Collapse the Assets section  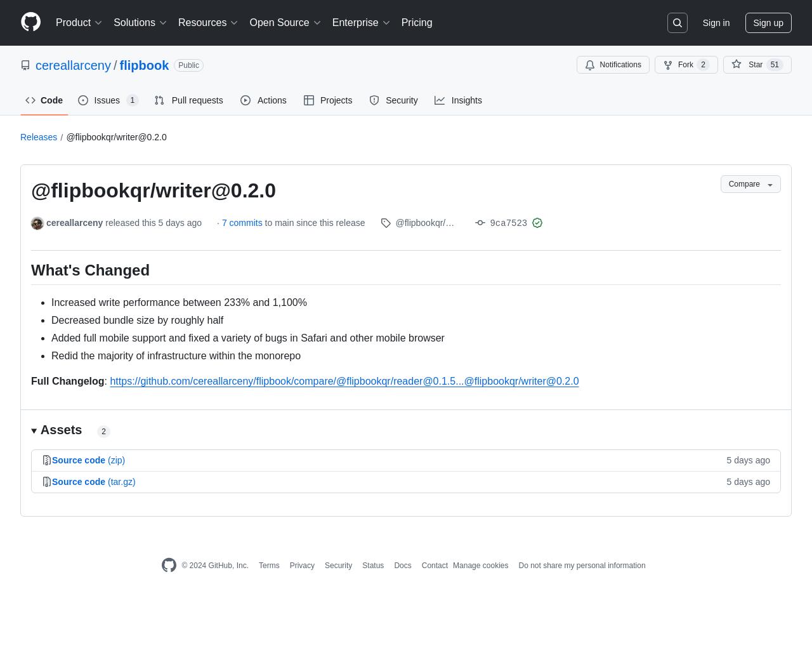[x=56, y=430]
